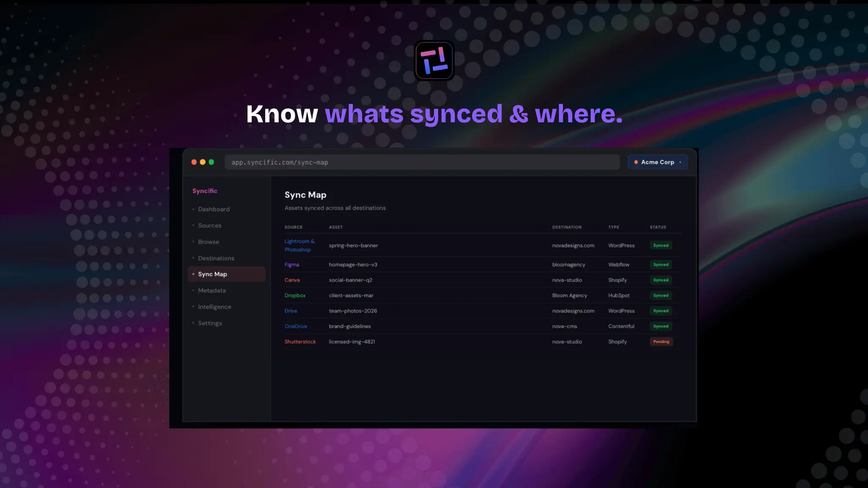
Task: Click the Synced badge for spring-hero-banner
Action: [x=661, y=246]
